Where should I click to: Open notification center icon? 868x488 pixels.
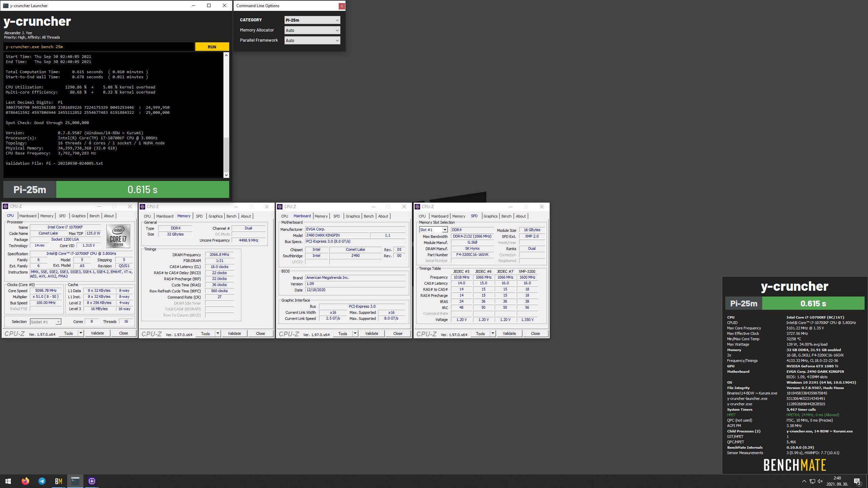[x=857, y=481]
